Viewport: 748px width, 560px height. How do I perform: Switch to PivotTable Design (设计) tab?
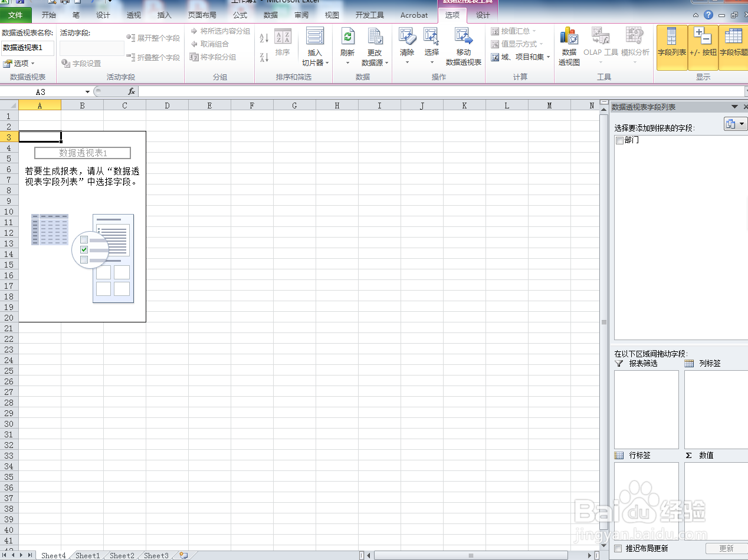point(483,15)
